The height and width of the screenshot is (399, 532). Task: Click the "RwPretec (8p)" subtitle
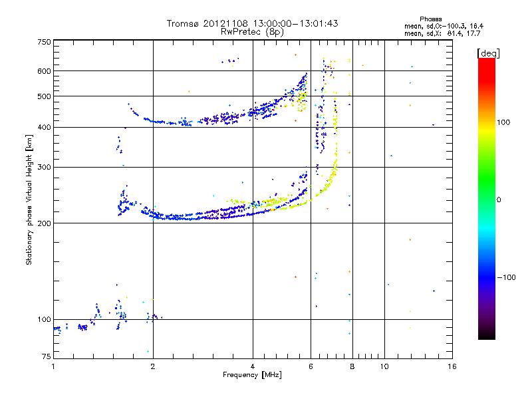[x=252, y=32]
